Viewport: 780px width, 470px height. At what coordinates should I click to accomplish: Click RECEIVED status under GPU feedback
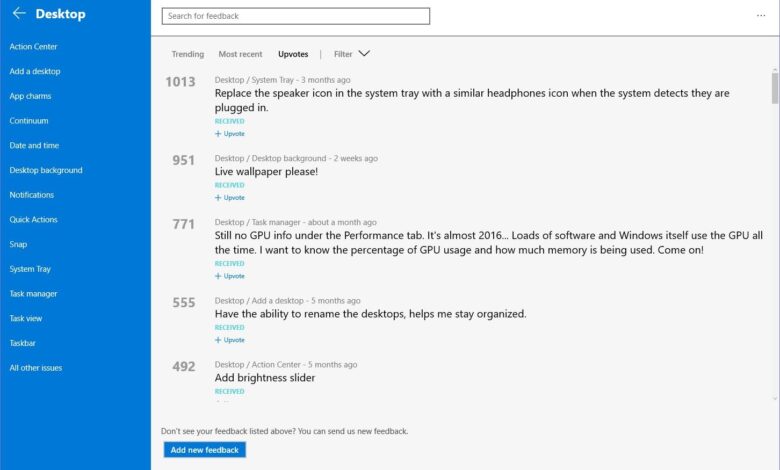click(229, 264)
